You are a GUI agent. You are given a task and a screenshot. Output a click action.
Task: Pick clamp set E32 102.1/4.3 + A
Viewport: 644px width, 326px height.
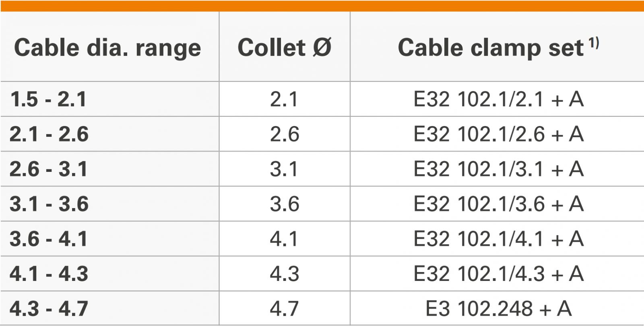point(498,274)
